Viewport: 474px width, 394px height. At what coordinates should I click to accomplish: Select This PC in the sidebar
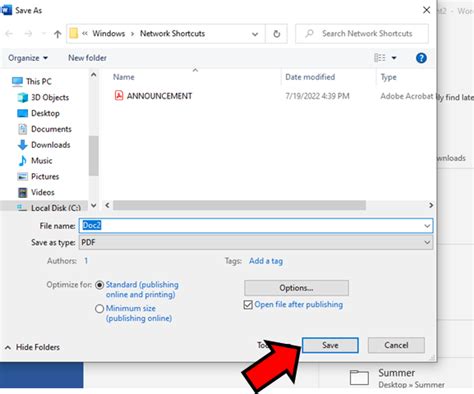click(32, 81)
